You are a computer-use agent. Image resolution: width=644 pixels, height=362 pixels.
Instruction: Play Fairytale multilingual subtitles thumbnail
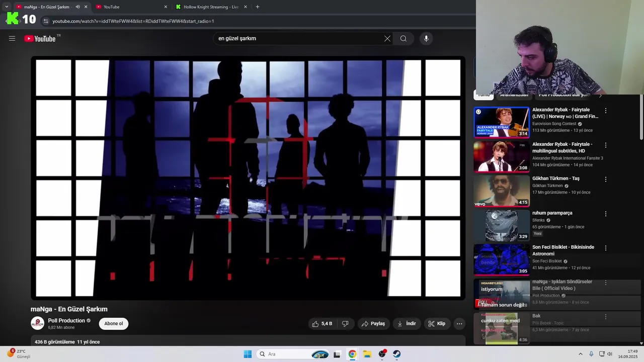coord(502,156)
